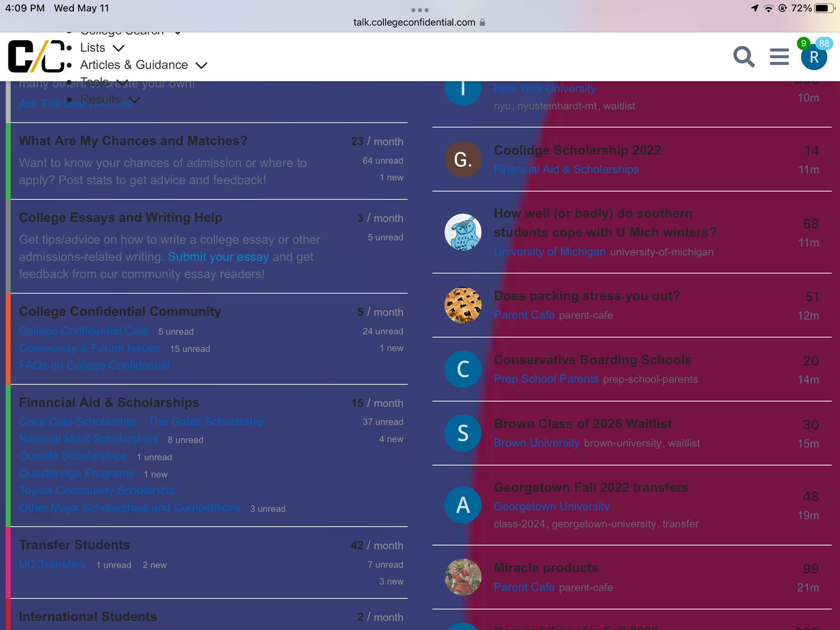The height and width of the screenshot is (630, 840).
Task: Open Community & Forum Issues subcategory
Action: click(90, 348)
